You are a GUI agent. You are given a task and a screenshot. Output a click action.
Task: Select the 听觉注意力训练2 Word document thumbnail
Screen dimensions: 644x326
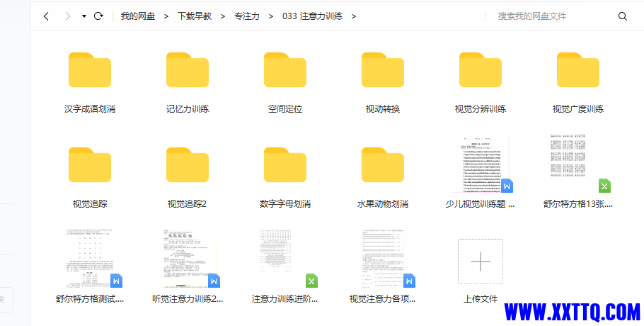(x=190, y=258)
